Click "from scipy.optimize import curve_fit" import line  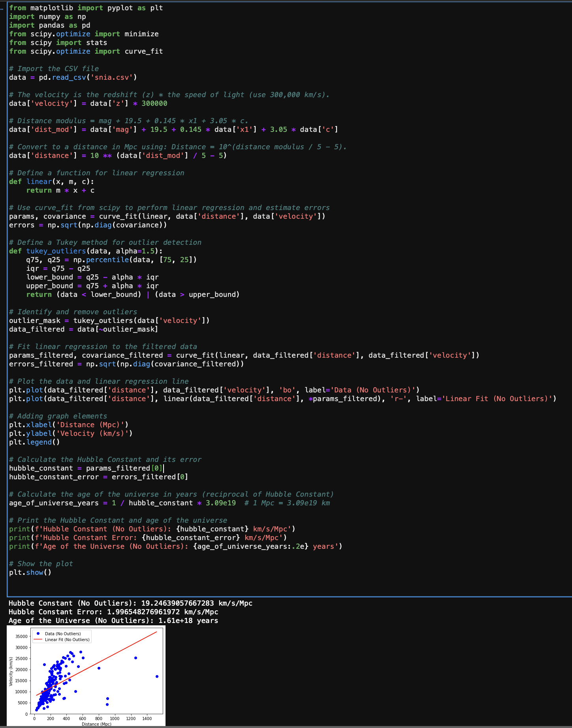click(x=86, y=51)
